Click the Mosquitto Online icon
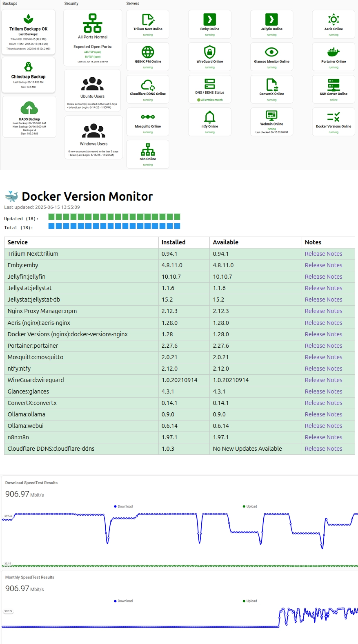 148,117
